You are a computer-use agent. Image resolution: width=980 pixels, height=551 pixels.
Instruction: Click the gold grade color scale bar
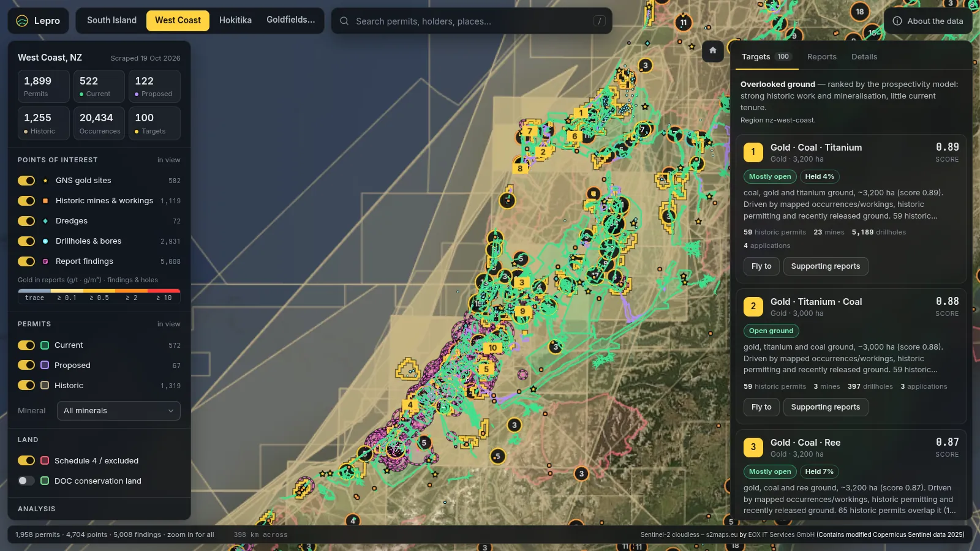99,291
